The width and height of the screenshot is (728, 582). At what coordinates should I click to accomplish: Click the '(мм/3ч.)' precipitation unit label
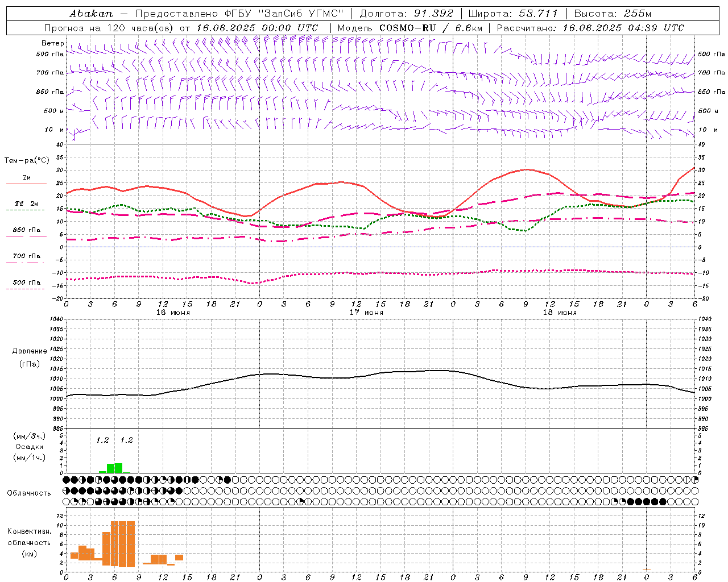click(x=30, y=436)
